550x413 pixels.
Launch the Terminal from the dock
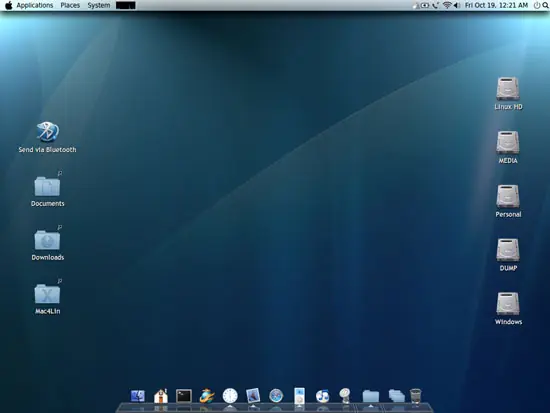click(x=184, y=396)
